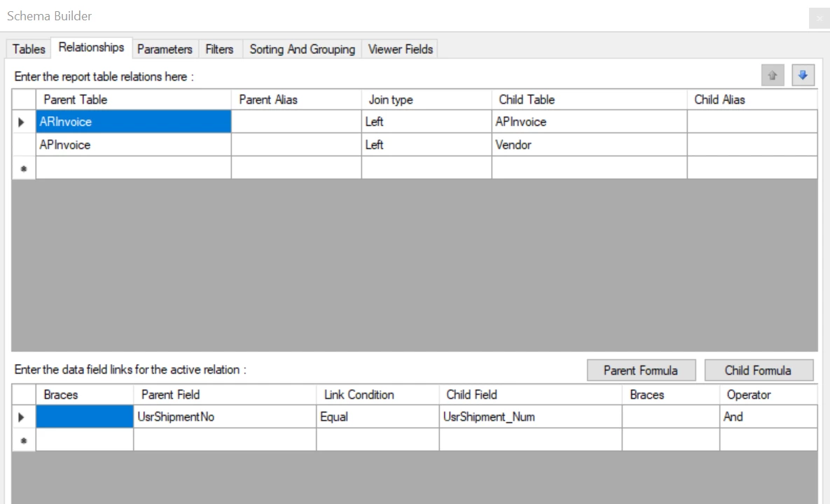Open the Join type dropdown showing Left for ARInvoice

coord(424,121)
